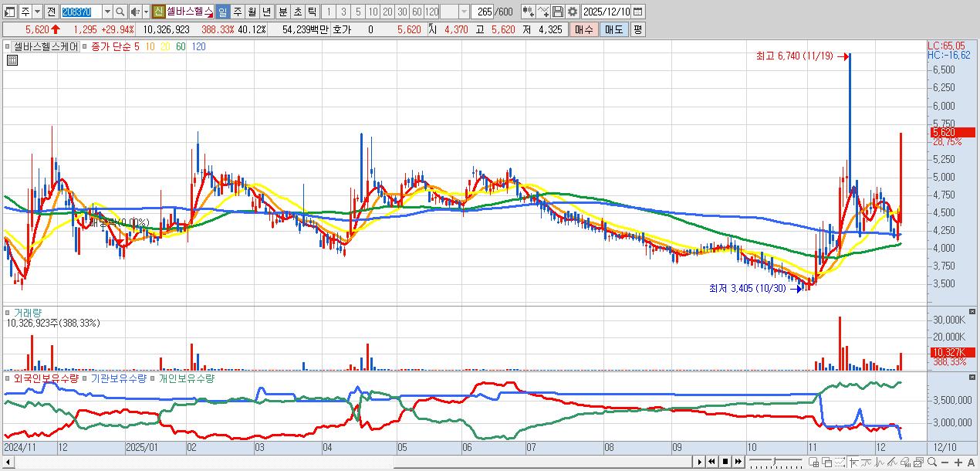Click the add chart area icon
The image size is (980, 471).
point(814,463)
